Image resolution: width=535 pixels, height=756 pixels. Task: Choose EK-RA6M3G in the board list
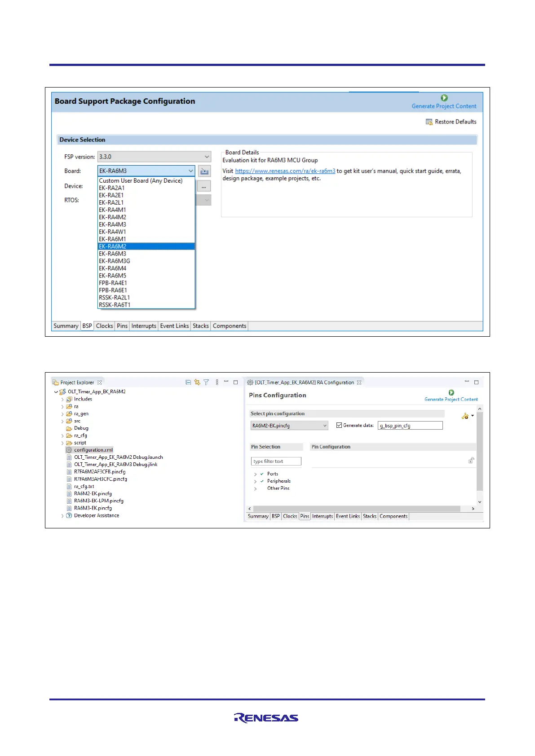tap(146, 261)
